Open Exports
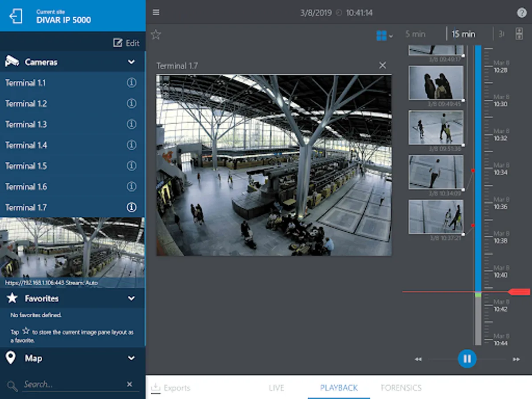Screen dimensions: 532x399 point(171,388)
